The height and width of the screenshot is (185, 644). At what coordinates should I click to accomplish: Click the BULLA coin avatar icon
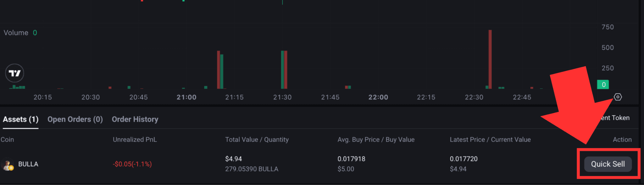[x=7, y=164]
